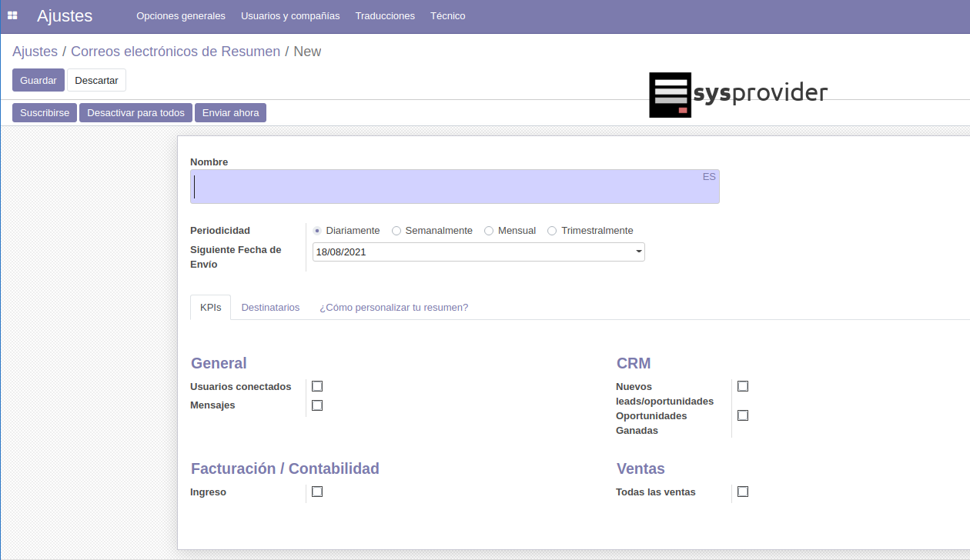Screen dimensions: 970x560
Task: Toggle the Todas las ventas checkbox
Action: pyautogui.click(x=743, y=492)
